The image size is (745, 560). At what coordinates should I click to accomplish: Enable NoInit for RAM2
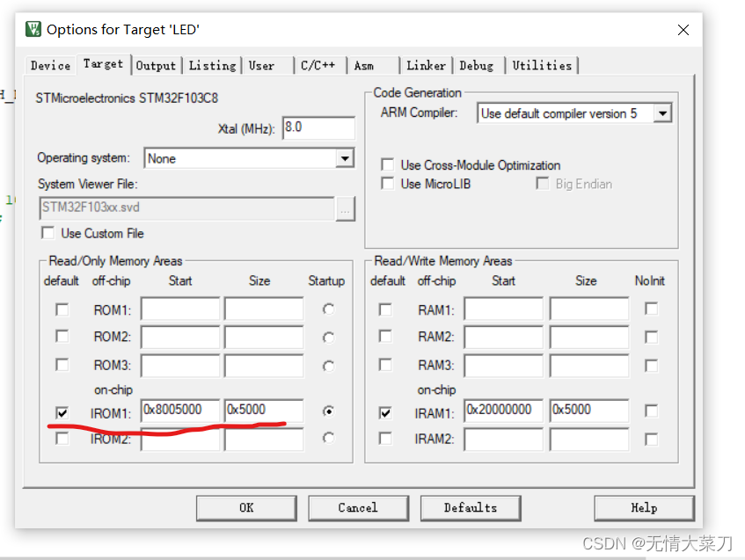(652, 338)
